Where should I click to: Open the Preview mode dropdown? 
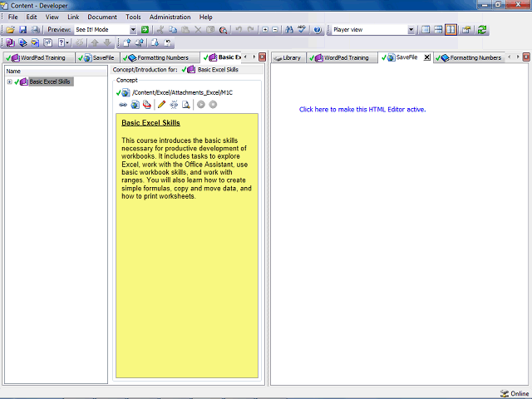point(133,30)
